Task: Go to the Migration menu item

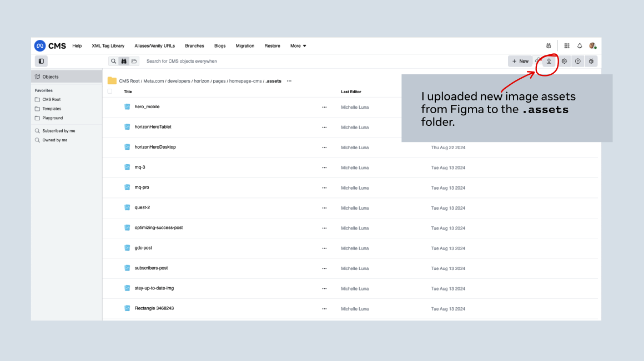Action: [x=245, y=46]
